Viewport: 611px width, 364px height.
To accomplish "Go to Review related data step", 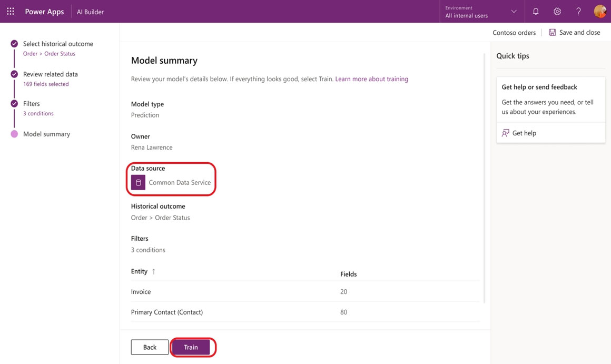I will click(51, 74).
